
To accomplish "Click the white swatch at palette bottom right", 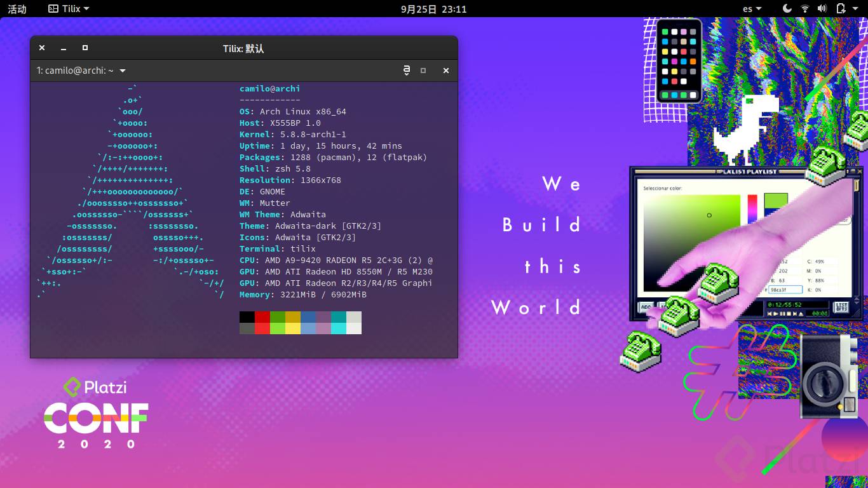I will (x=354, y=329).
